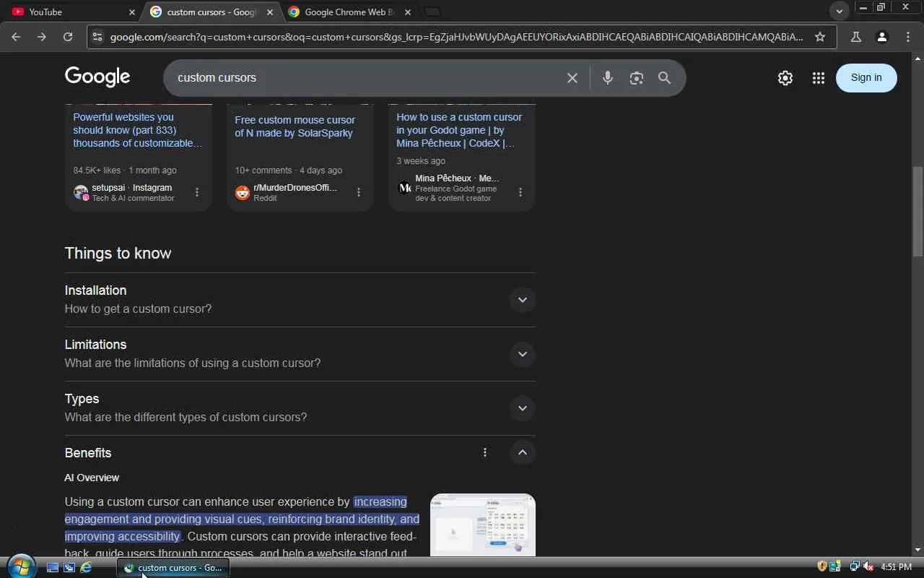The image size is (924, 578).
Task: Open more options for setupsai Instagram card
Action: point(197,192)
